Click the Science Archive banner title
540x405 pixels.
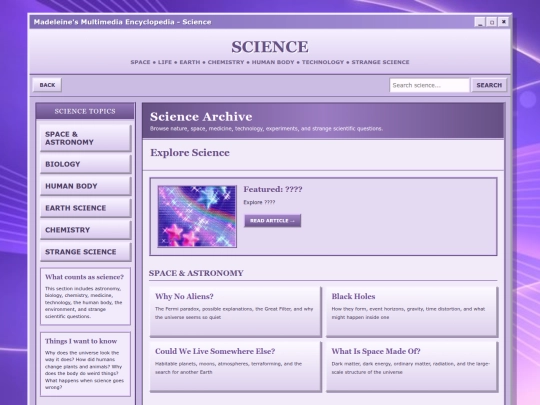[201, 117]
